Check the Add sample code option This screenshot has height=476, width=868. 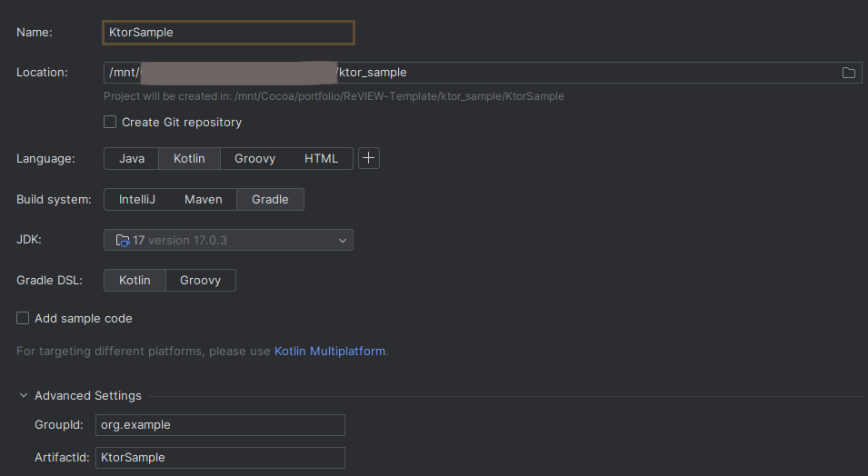pos(23,319)
